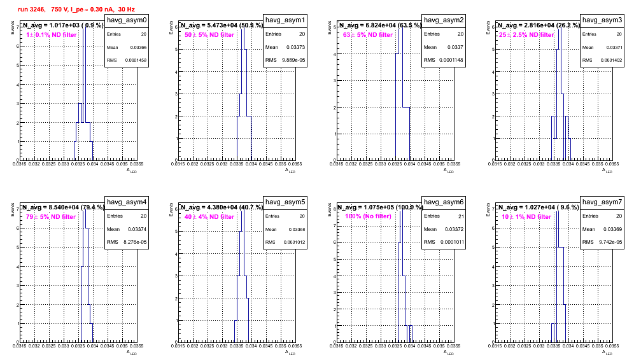Viewport: 634px width, 364px height.
Task: Select the havg_asym3 stats box title
Action: coord(602,20)
